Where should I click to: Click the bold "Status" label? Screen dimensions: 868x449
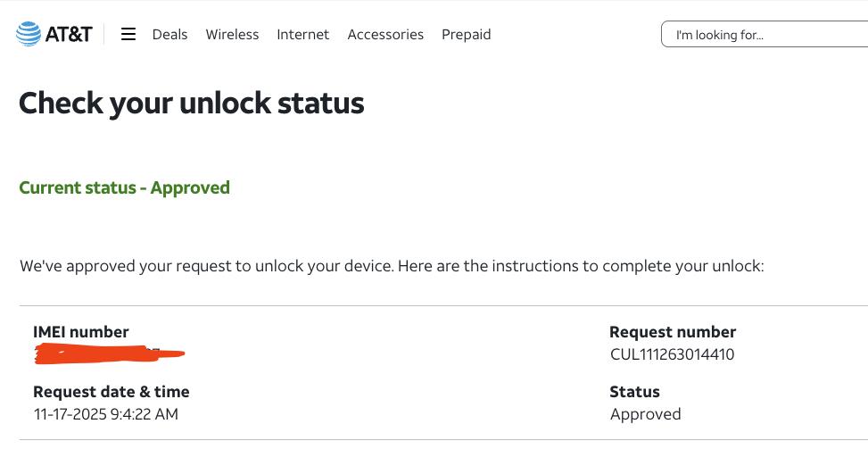click(634, 392)
